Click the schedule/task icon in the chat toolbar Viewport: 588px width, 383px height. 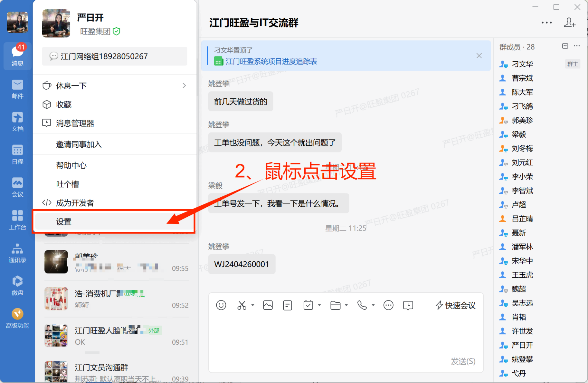pyautogui.click(x=308, y=305)
